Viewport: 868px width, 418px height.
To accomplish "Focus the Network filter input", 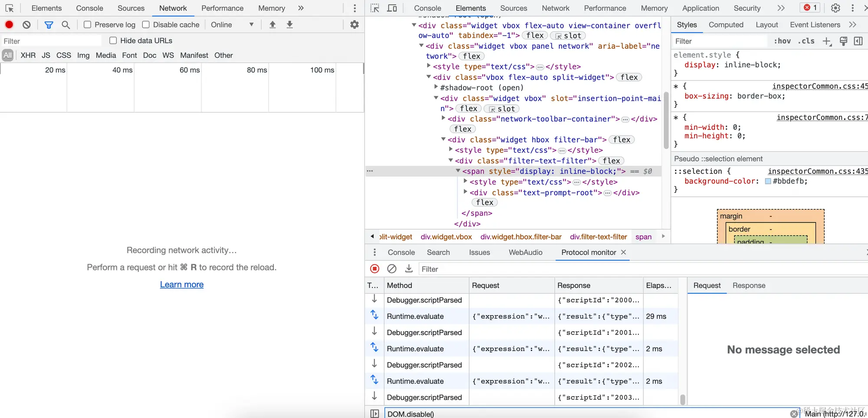I will (51, 41).
